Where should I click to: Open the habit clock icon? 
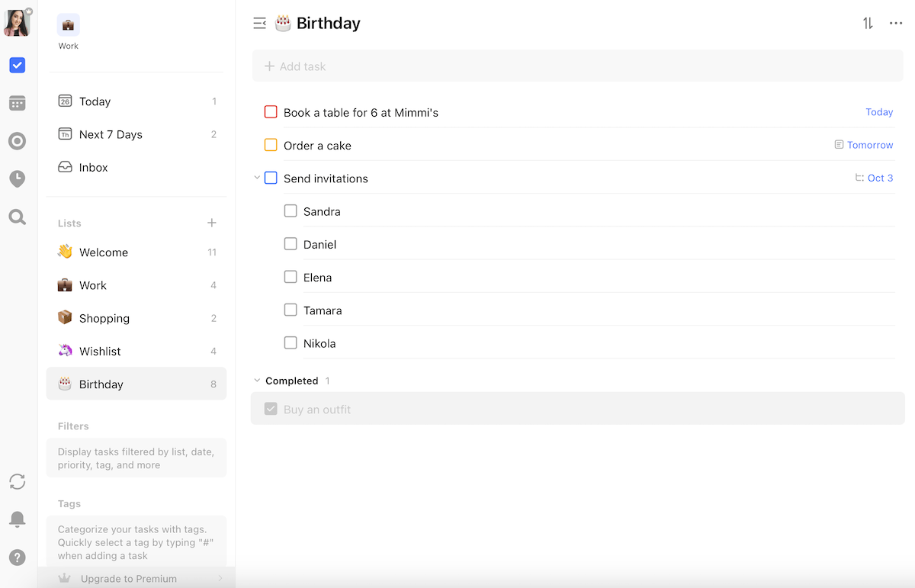coord(17,179)
